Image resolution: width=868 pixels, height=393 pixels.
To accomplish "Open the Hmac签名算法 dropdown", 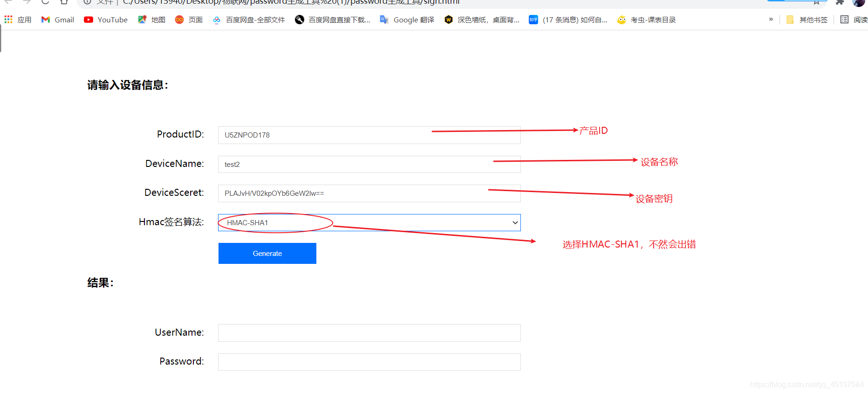I will coord(369,222).
